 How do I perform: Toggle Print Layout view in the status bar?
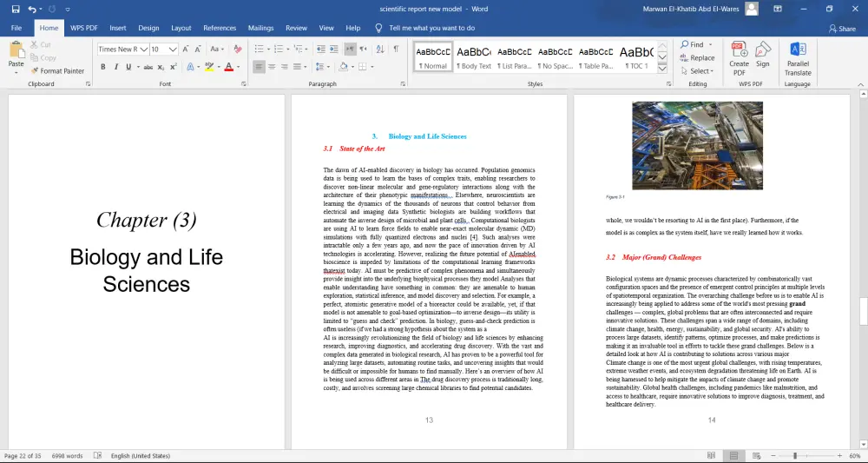[x=733, y=456]
